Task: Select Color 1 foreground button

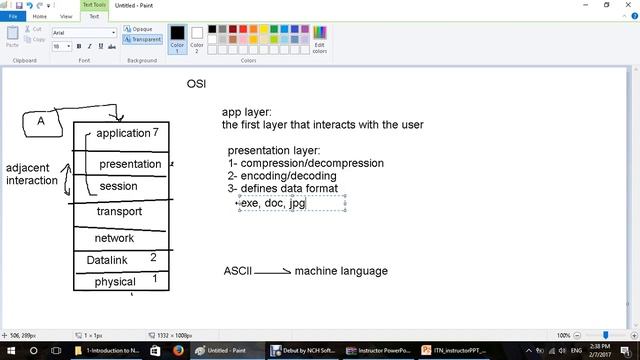Action: [x=178, y=39]
